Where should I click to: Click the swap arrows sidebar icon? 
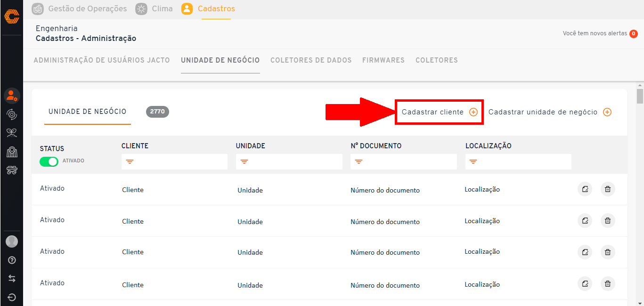point(12,279)
